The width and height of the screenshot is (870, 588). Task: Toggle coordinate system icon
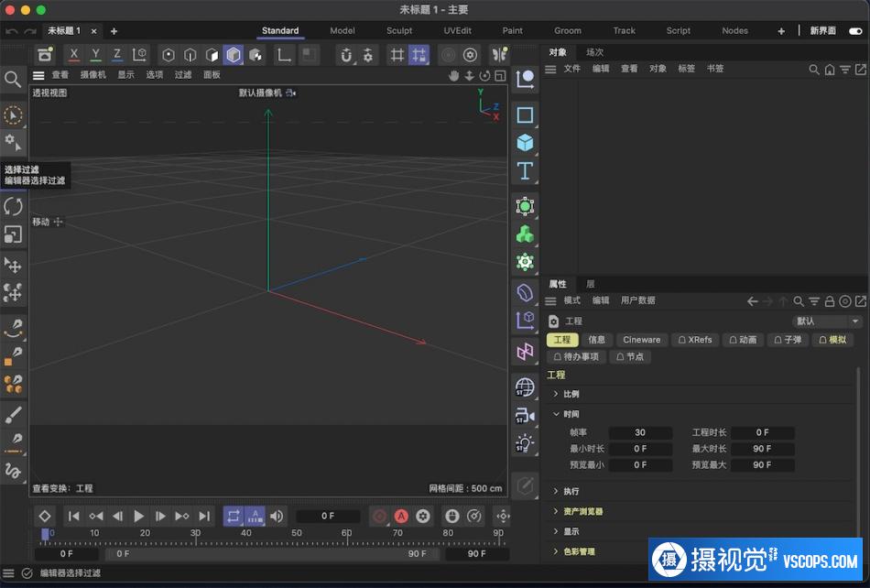139,54
